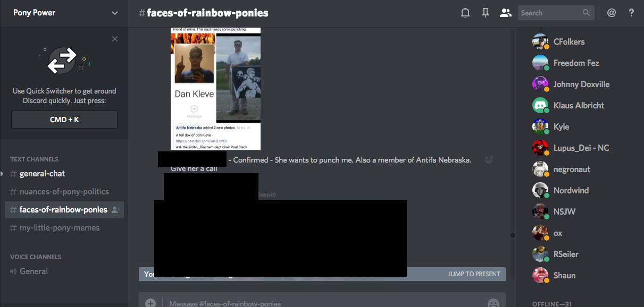Screen dimensions: 644x307
Task: Open help question mark icon
Action: (x=631, y=13)
